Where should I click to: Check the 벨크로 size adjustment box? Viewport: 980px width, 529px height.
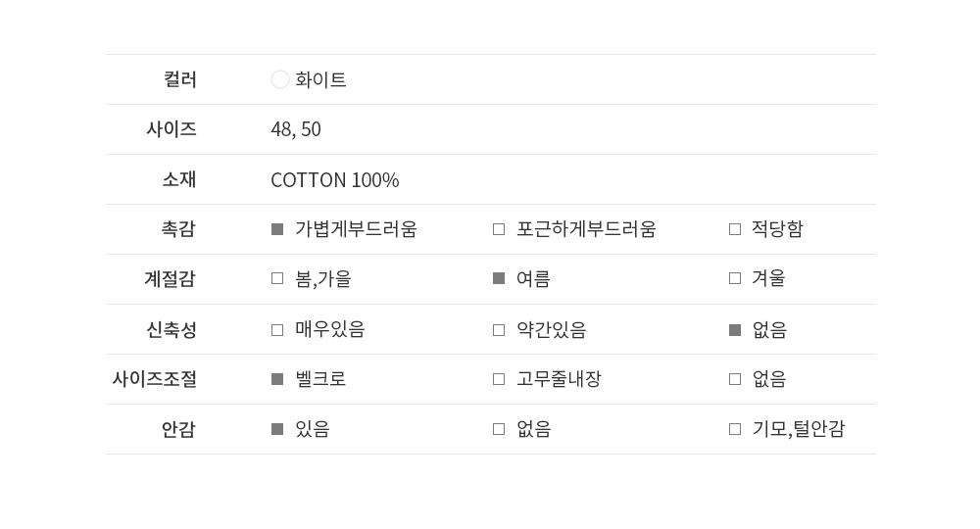[x=277, y=379]
